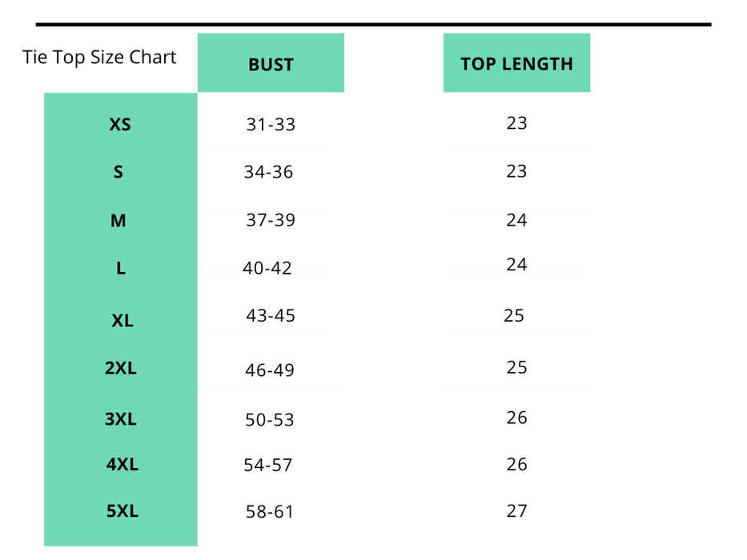Screen dimensions: 747x560
Task: Click the 40-42 bust measurement
Action: tap(267, 268)
